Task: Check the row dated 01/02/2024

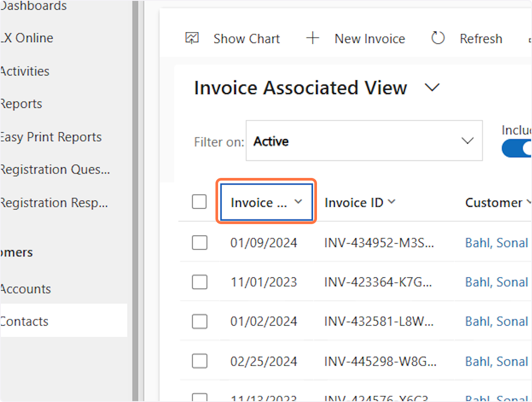Action: [199, 321]
